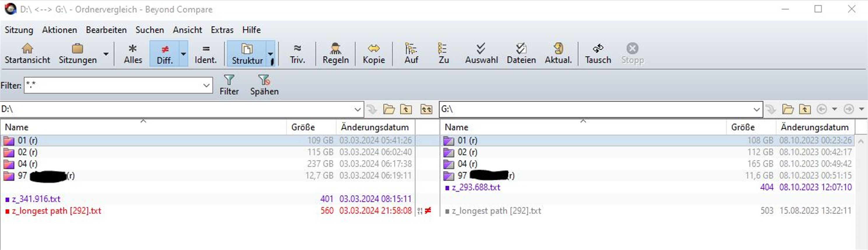The width and height of the screenshot is (868, 250).
Task: Open the Bearbeiten menu
Action: pos(106,30)
